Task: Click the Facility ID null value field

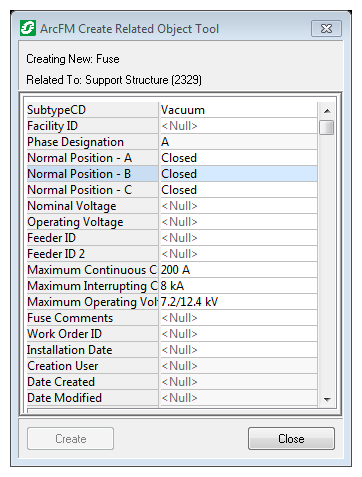Action: coord(239,126)
